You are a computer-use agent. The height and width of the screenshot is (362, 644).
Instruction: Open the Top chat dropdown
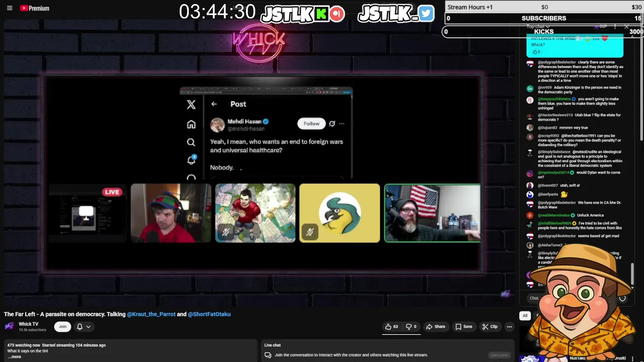[x=537, y=26]
